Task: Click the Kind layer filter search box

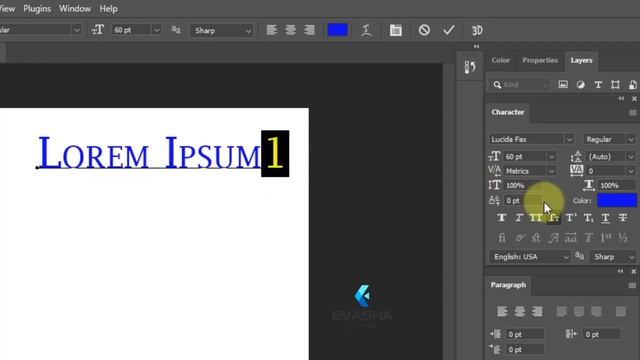Action: (x=520, y=84)
